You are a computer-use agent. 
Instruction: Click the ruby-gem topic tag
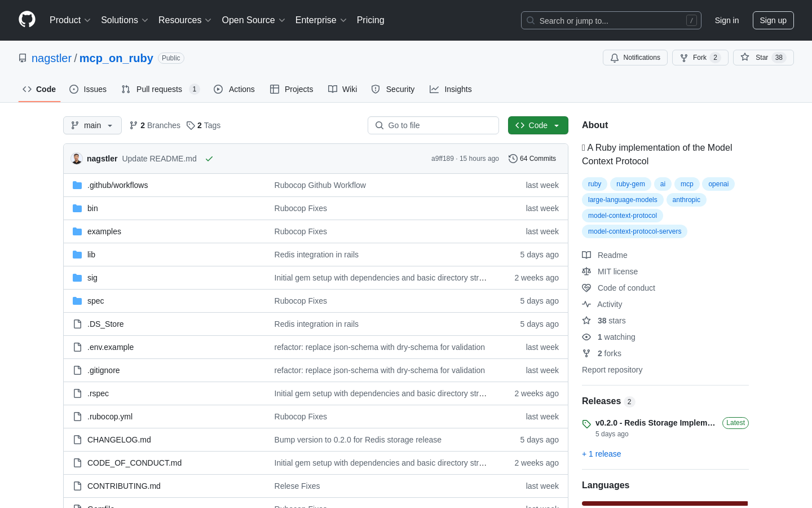pos(630,184)
